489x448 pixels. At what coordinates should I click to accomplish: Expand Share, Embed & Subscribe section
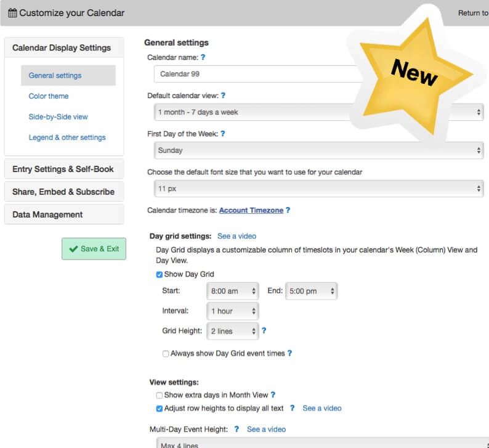[x=64, y=192]
